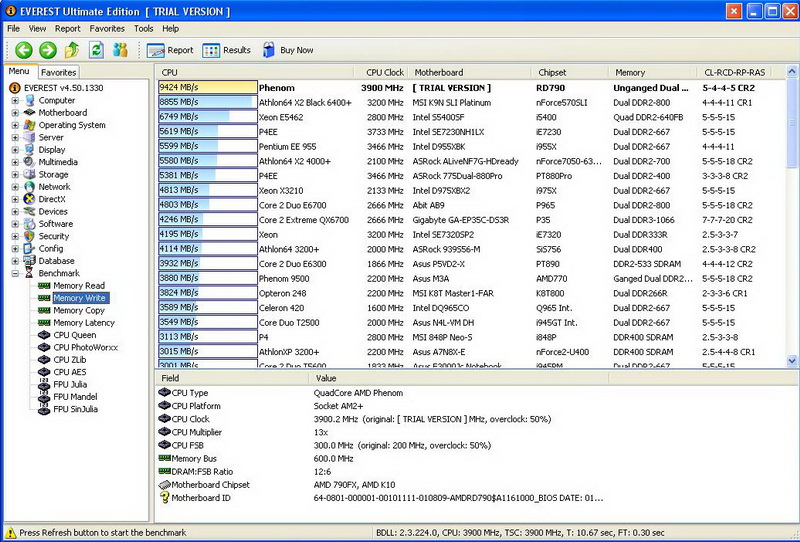Select the Opteron 248 row
This screenshot has height=542, width=800.
click(x=469, y=293)
